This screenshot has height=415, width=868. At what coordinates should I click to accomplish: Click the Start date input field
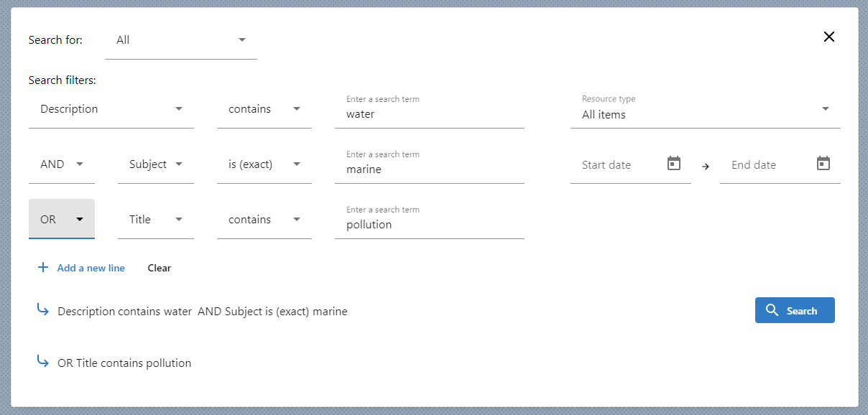point(618,165)
